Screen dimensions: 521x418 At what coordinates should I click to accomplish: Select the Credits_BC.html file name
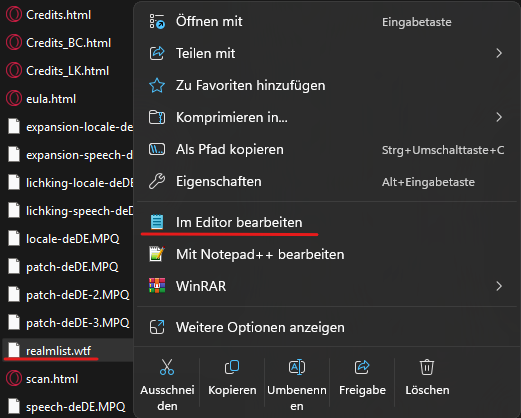point(68,43)
